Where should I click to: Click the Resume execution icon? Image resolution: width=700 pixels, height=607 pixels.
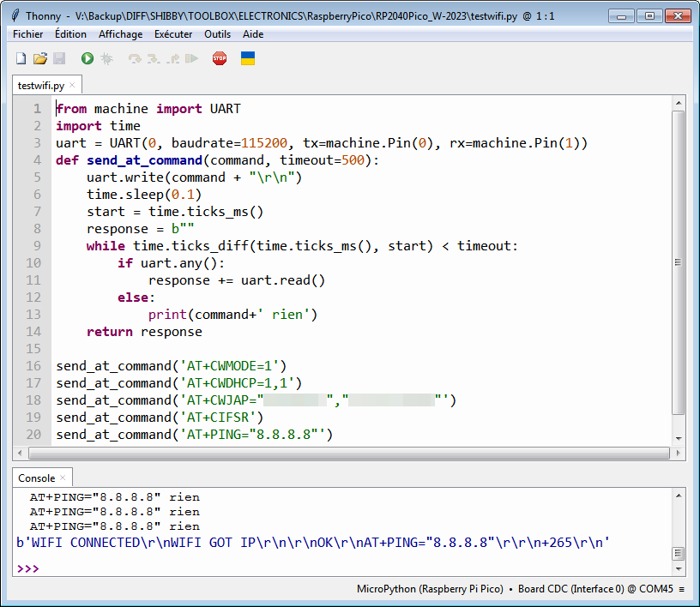click(x=191, y=58)
